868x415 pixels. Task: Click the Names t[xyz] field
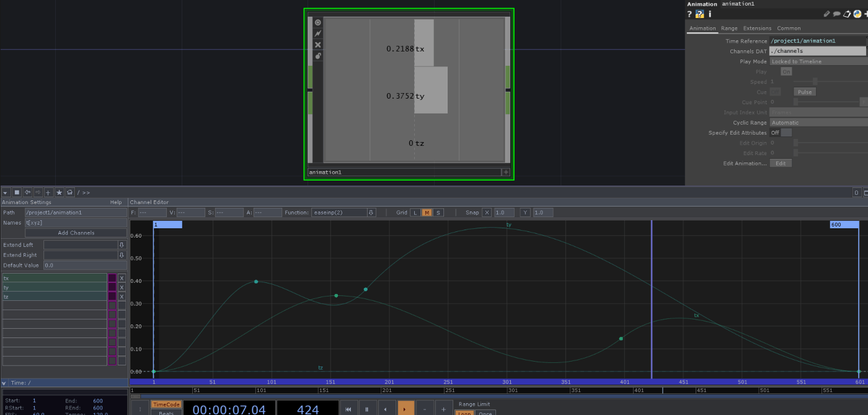(x=76, y=223)
